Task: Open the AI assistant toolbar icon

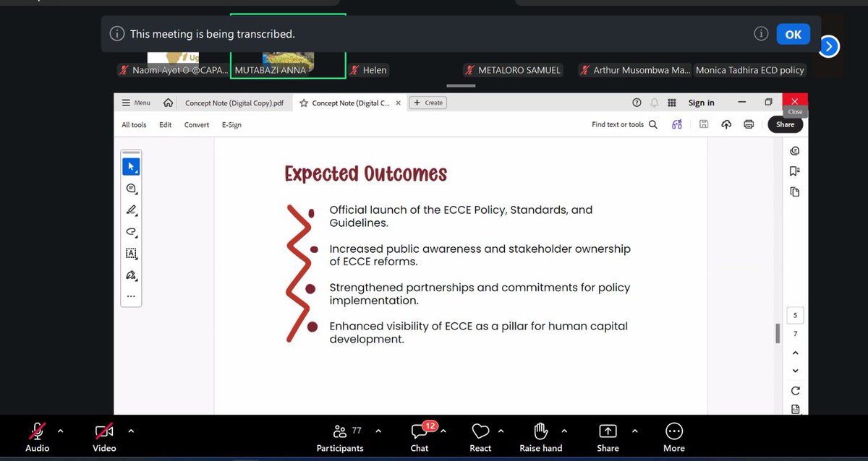Action: [677, 124]
